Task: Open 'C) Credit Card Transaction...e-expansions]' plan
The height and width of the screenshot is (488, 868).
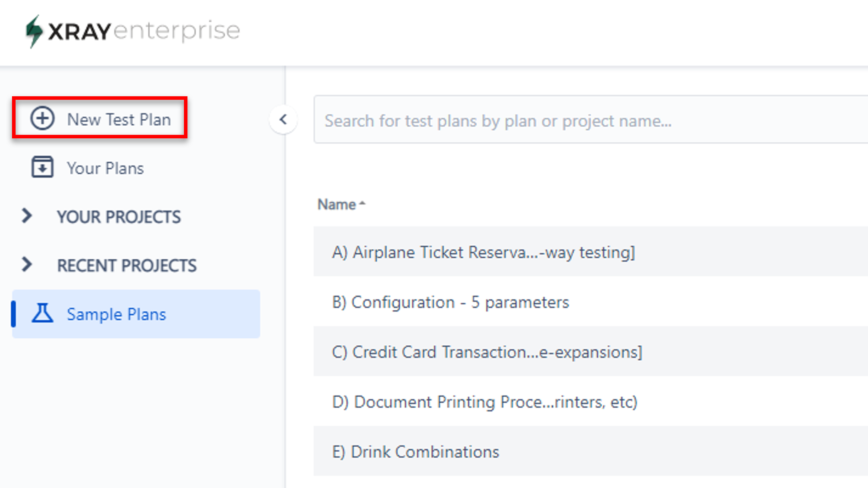Action: (x=591, y=351)
